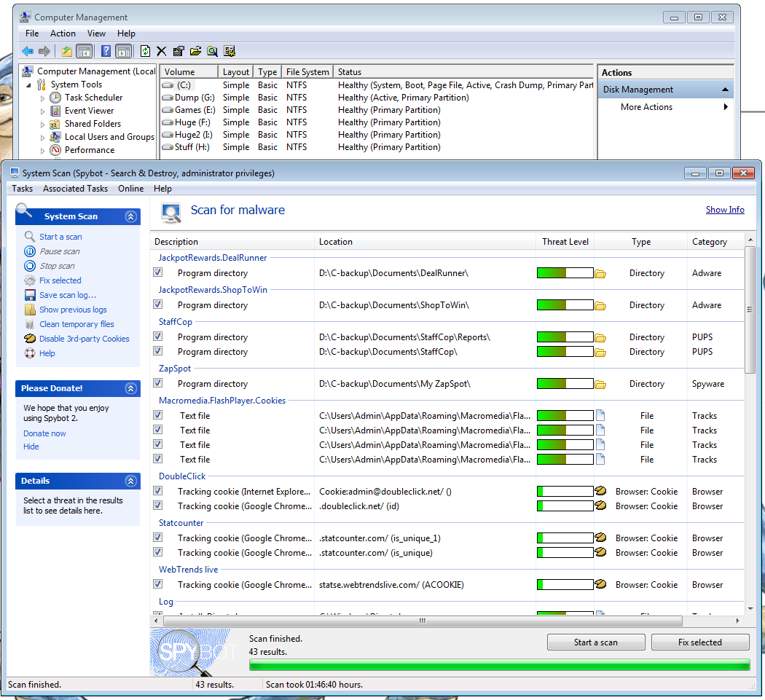Uncheck the statcounter.com/ (is_unique) cookie checkbox
The width and height of the screenshot is (765, 700).
tap(157, 551)
